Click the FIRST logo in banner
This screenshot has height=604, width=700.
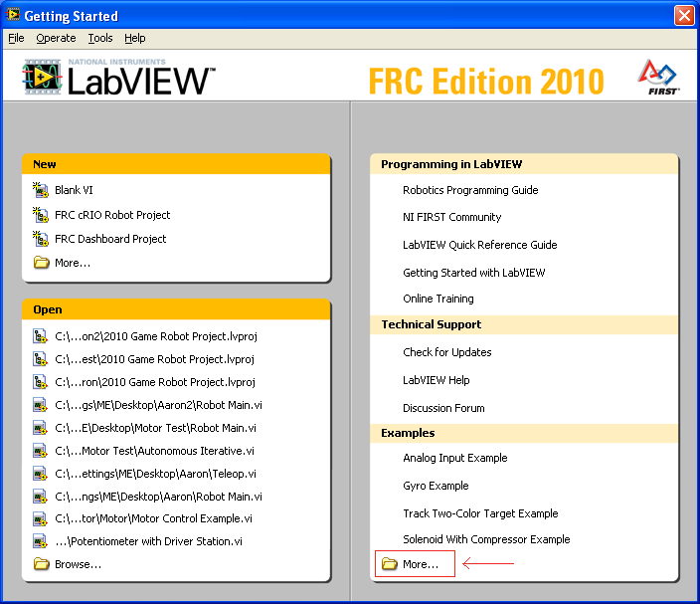coord(659,77)
